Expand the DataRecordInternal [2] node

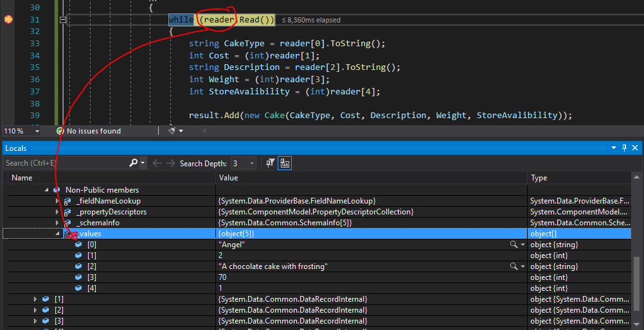coord(35,310)
